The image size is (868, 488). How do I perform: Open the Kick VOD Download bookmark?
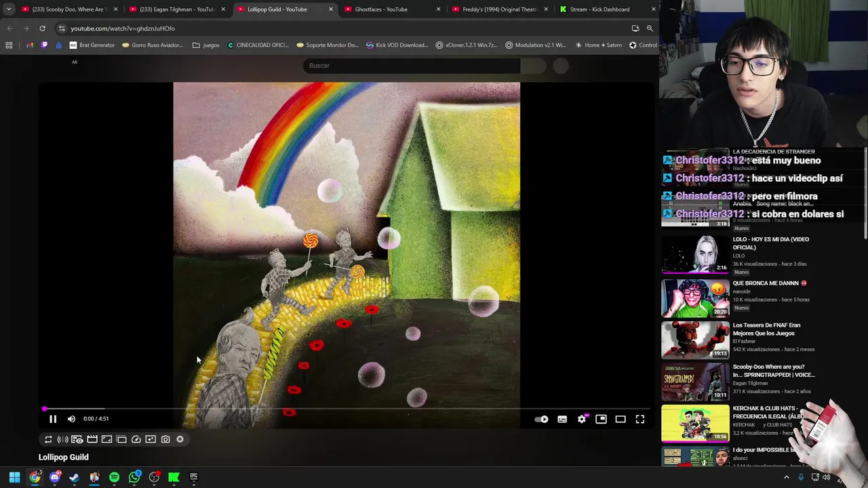coord(397,45)
